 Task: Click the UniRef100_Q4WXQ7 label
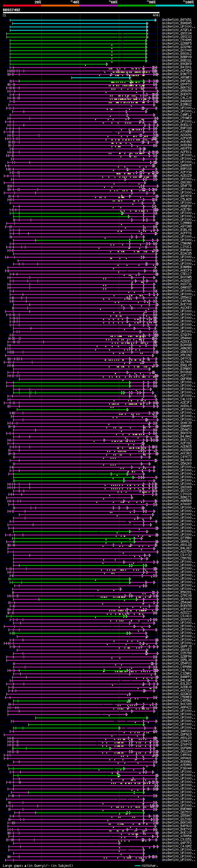pyautogui.click(x=177, y=287)
